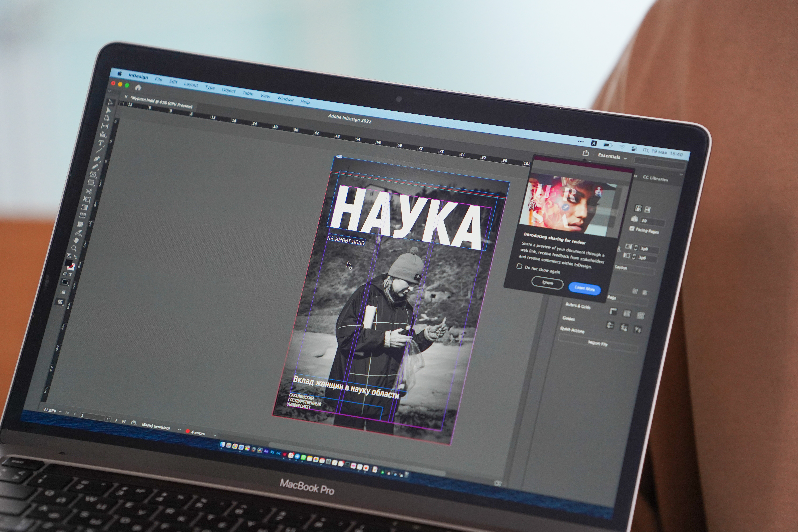Click the Import File button

click(x=598, y=343)
